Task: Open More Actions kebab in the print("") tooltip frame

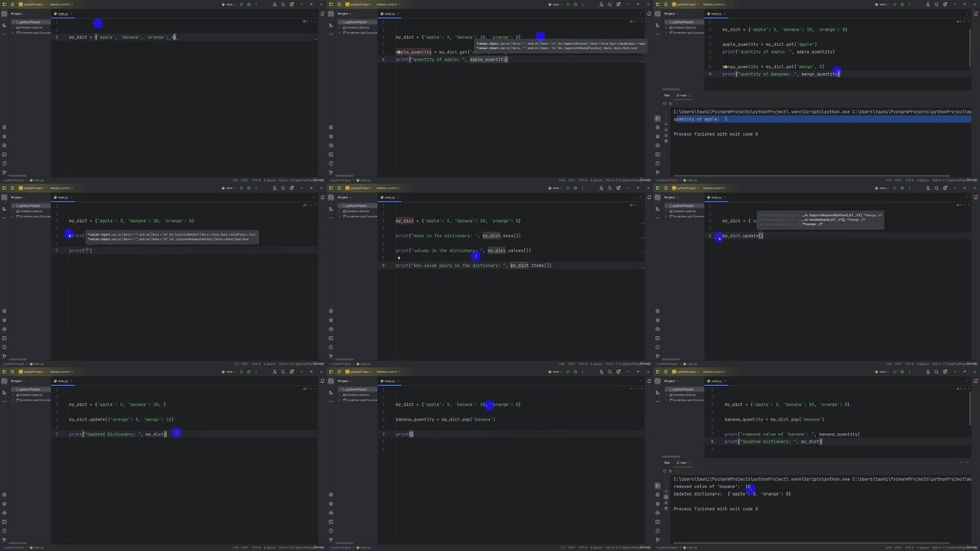Action: [256, 188]
